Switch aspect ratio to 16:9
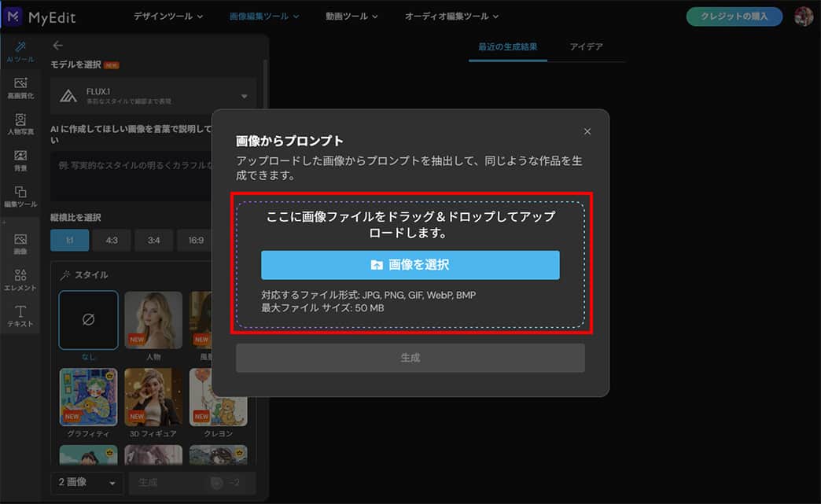The image size is (821, 504). tap(195, 241)
